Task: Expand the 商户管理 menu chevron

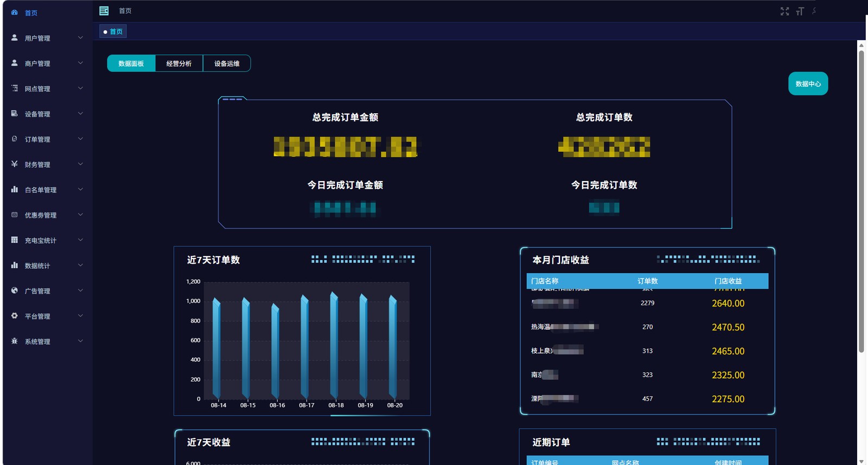Action: click(x=80, y=63)
